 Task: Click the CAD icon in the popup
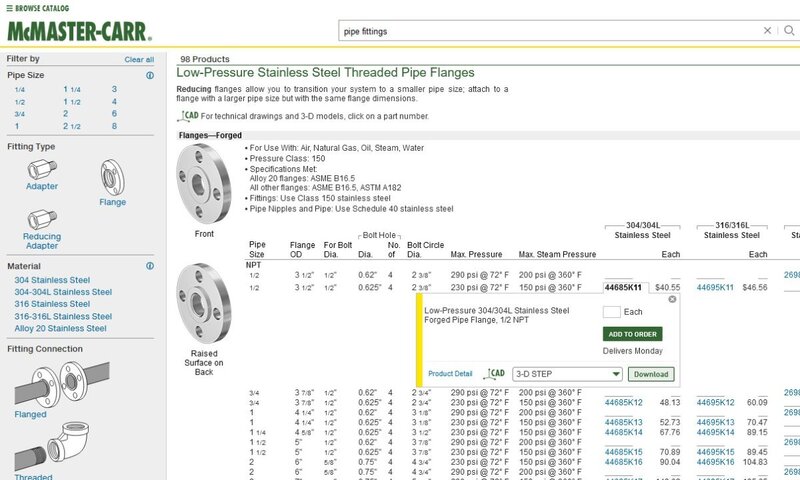point(494,374)
